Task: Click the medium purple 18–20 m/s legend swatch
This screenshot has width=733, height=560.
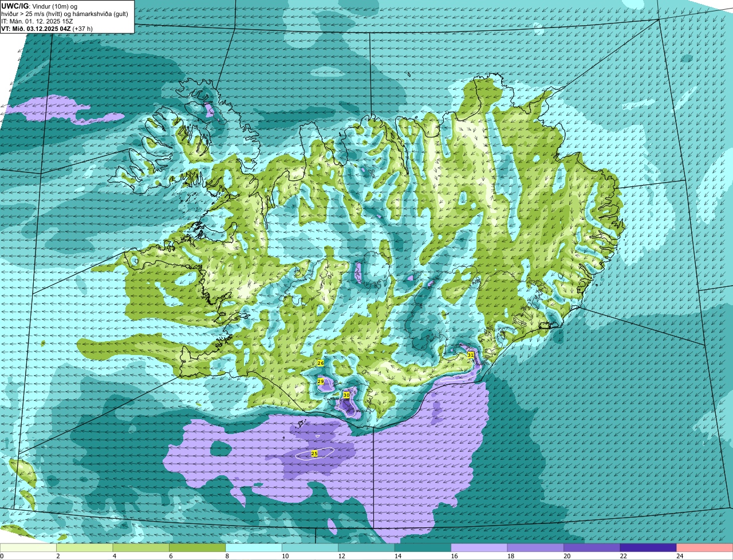Action: (x=535, y=547)
